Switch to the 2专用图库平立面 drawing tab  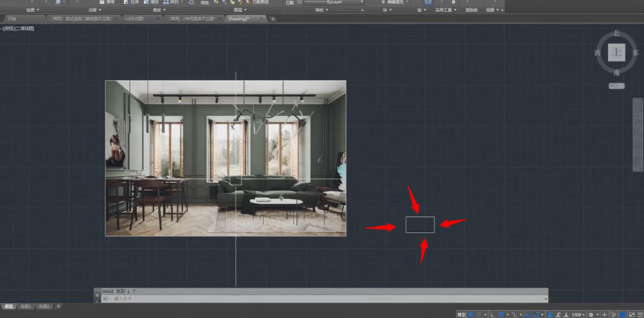(194, 19)
